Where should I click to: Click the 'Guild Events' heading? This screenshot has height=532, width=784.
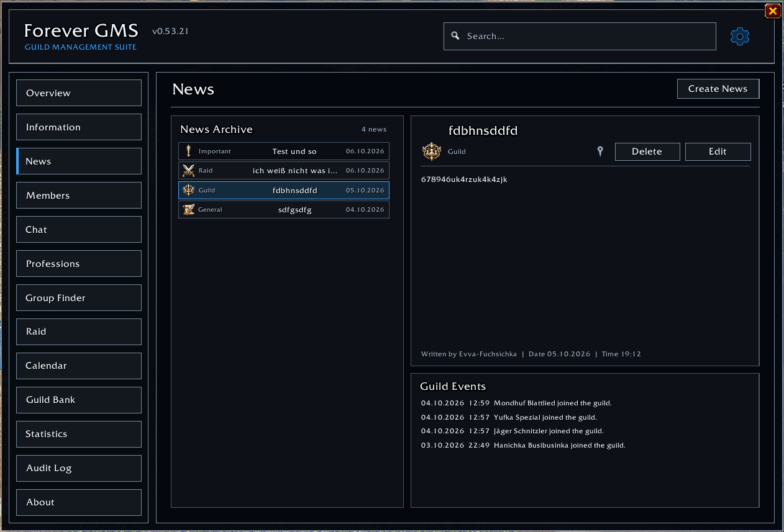pos(453,386)
